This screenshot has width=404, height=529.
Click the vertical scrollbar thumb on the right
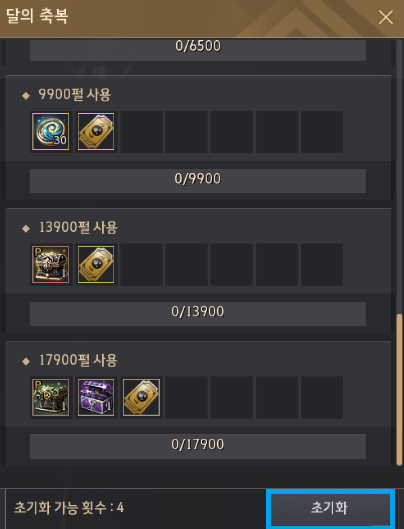399,390
